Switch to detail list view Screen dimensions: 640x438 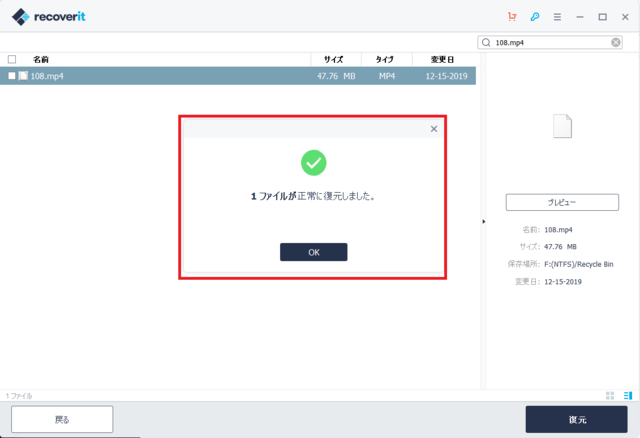point(628,396)
